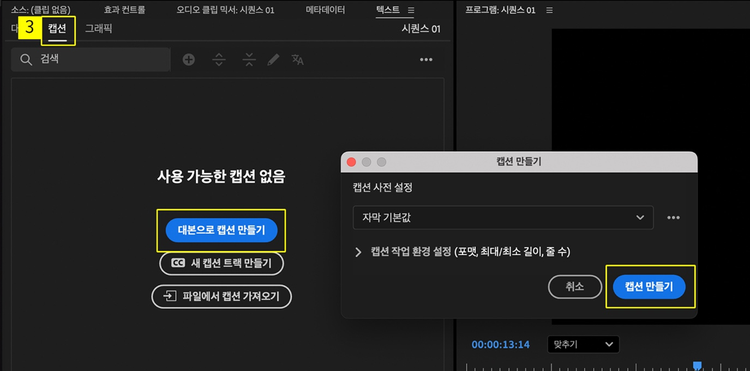Viewport: 750px width, 371px height.
Task: Click the 사용 가능한 캡션 없음 message
Action: [221, 177]
